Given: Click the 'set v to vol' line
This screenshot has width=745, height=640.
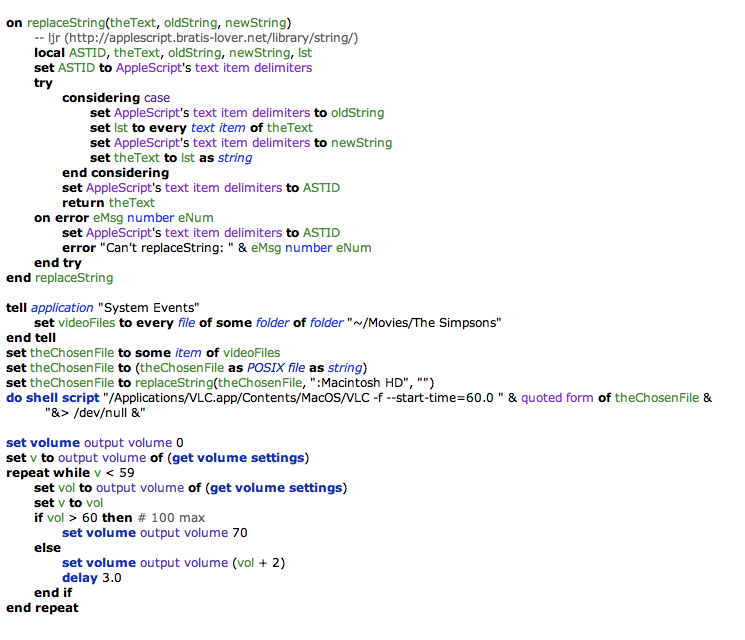Looking at the screenshot, I should point(68,503).
